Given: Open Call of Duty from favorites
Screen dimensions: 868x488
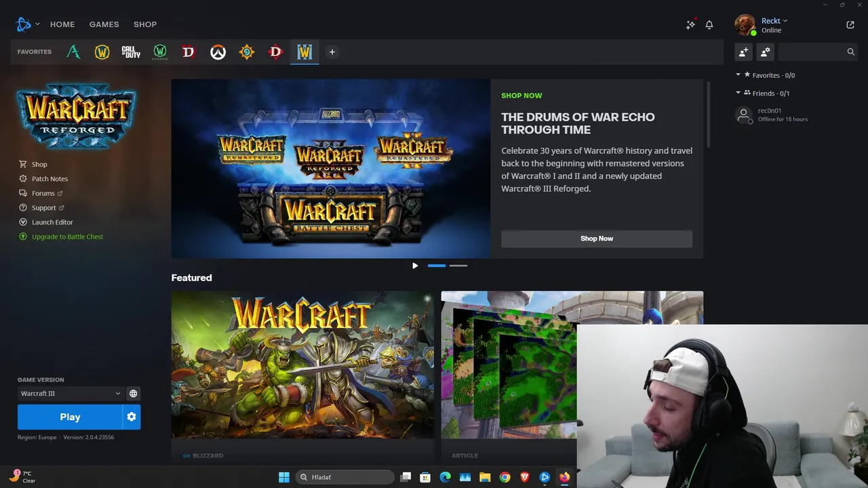Looking at the screenshot, I should coord(131,52).
